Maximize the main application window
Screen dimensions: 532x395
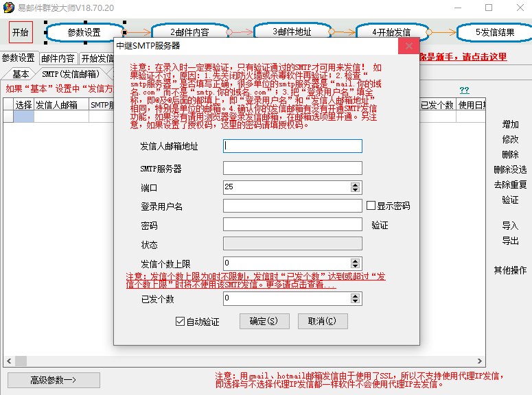tap(489, 8)
